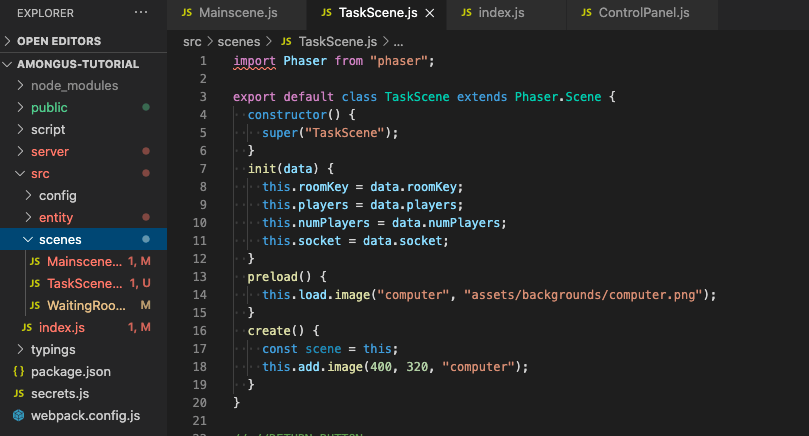Click the package.json braces file icon
809x436 pixels.
tap(19, 371)
